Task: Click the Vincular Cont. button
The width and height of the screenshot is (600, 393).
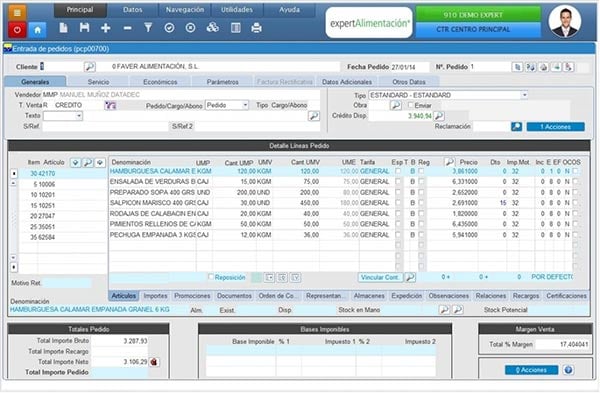Action: tap(381, 277)
